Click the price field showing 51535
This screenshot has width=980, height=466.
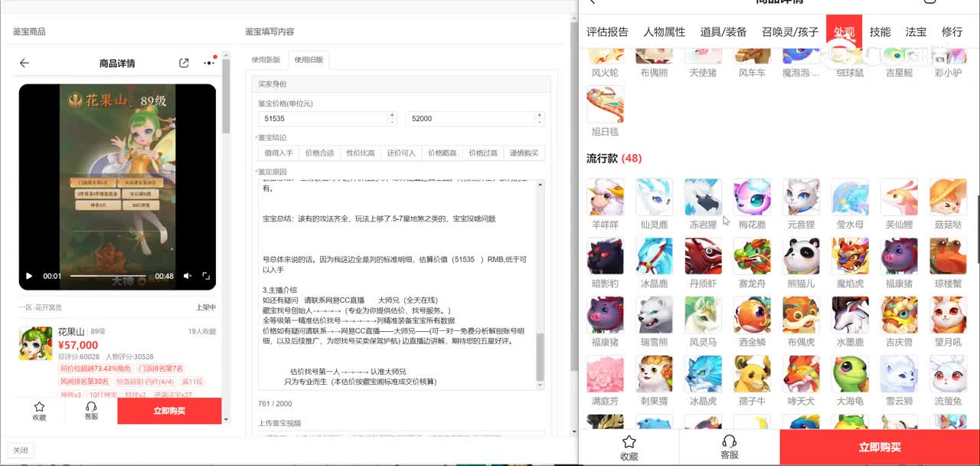pos(322,119)
